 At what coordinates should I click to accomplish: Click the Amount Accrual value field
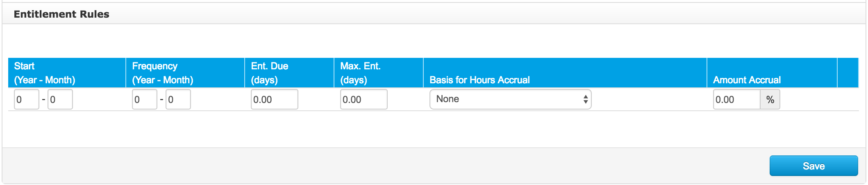[737, 99]
